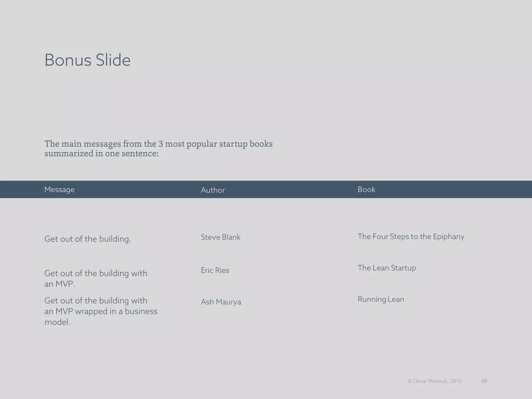532x399 pixels.
Task: Click the dark blue table header bar
Action: point(266,189)
